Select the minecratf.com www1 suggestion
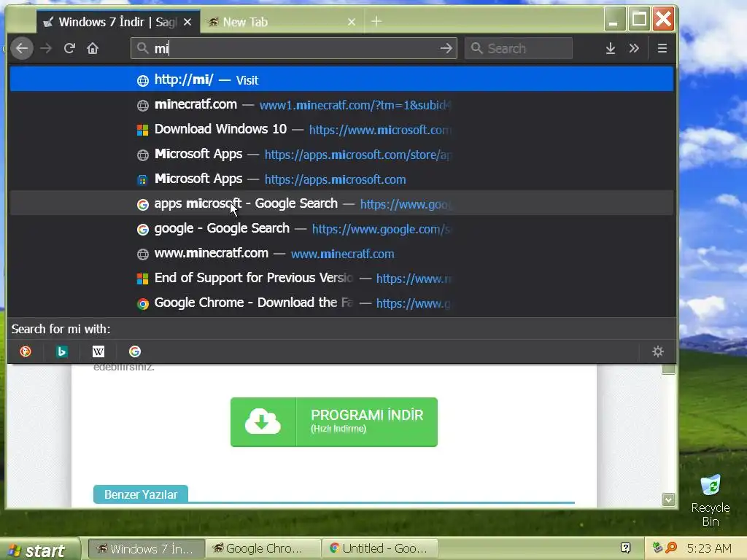 (x=341, y=104)
